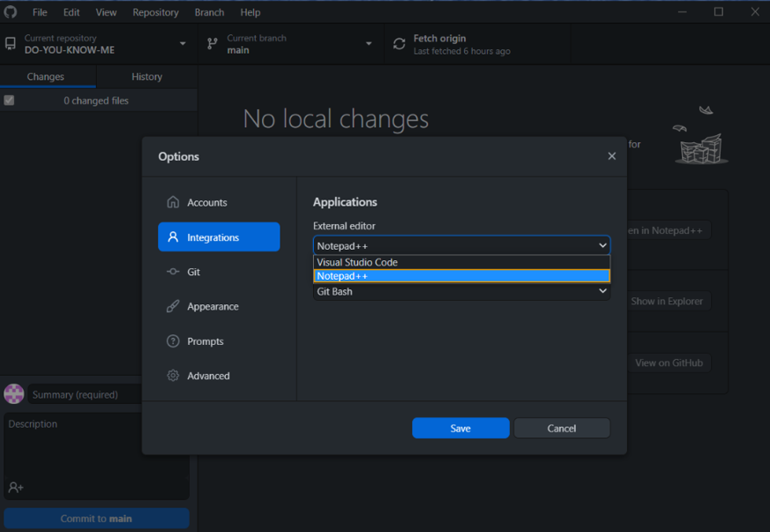Click the add co-authors icon
770x532 pixels.
tap(16, 487)
